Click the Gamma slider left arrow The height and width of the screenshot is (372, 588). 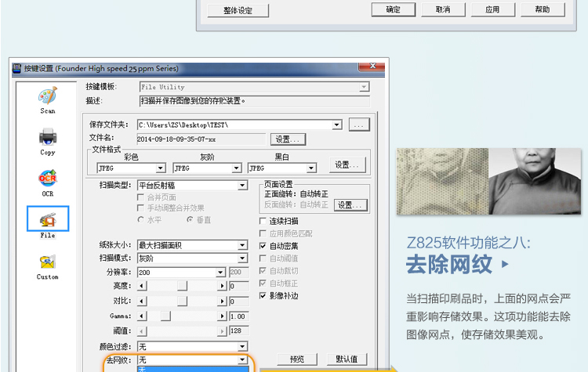[x=142, y=315]
